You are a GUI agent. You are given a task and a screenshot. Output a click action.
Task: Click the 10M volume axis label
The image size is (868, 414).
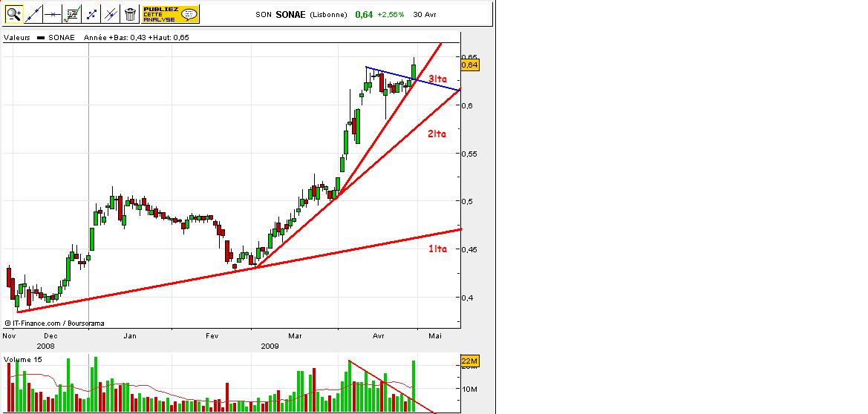click(469, 390)
